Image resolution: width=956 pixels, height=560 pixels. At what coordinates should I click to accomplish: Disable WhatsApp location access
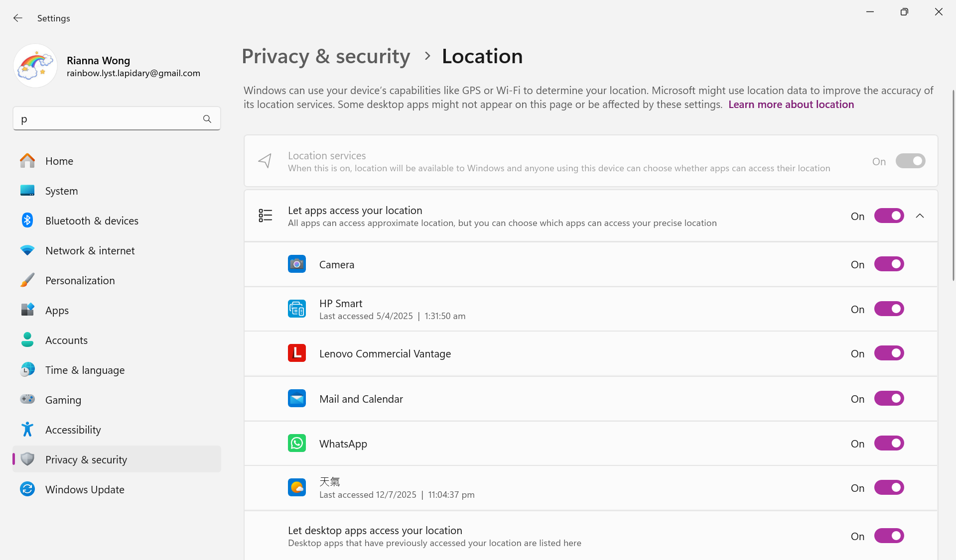(x=889, y=443)
